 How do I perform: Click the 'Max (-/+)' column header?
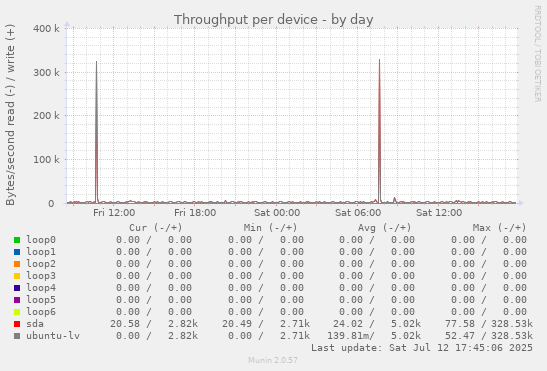point(499,228)
